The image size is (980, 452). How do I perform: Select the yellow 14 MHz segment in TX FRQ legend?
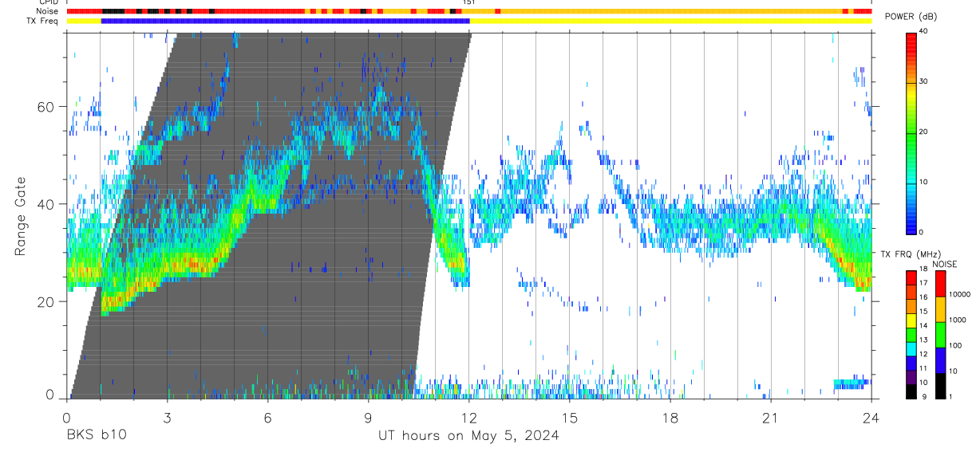click(x=911, y=320)
